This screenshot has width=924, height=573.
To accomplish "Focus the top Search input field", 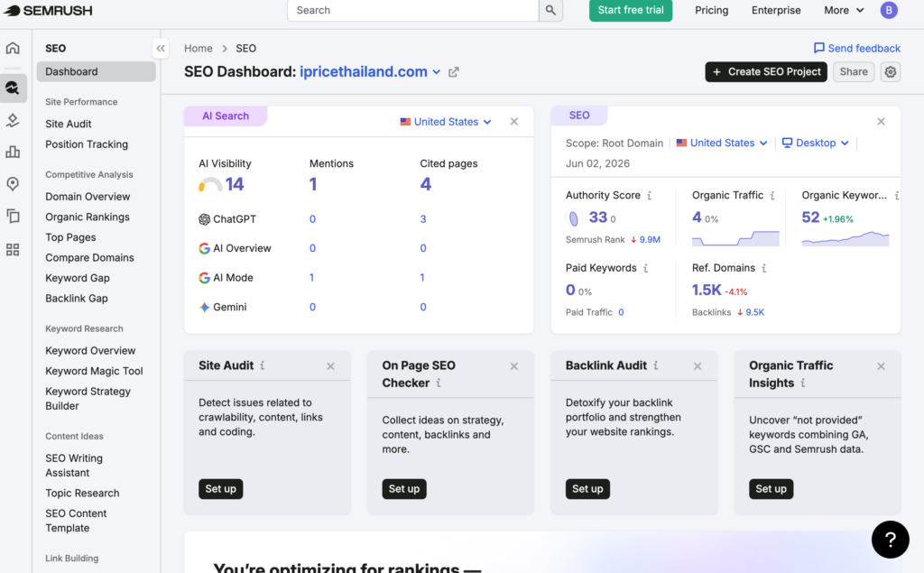I will pos(412,10).
